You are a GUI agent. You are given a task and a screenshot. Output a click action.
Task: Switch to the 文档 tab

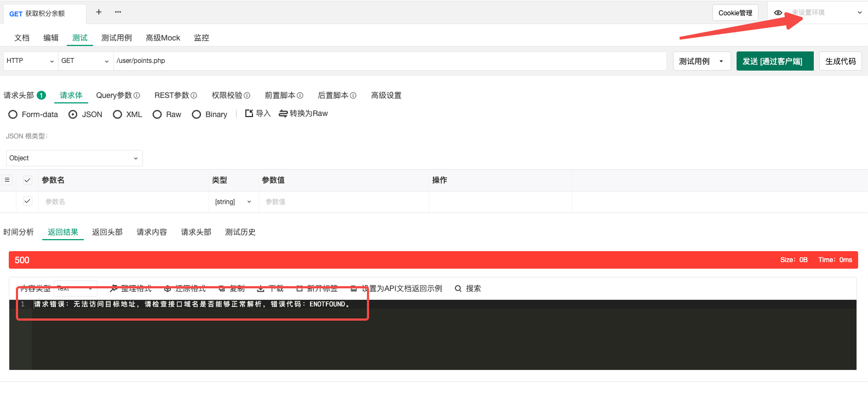coord(22,38)
